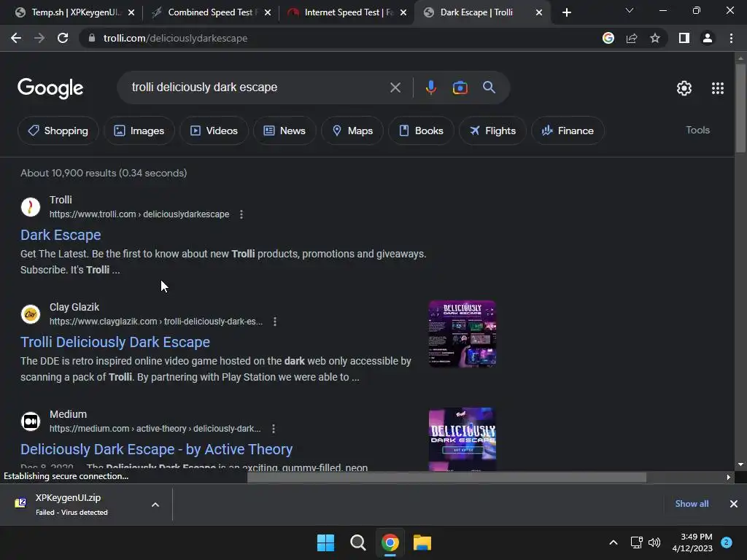The width and height of the screenshot is (747, 560).
Task: Click the Google search input field
Action: click(258, 87)
